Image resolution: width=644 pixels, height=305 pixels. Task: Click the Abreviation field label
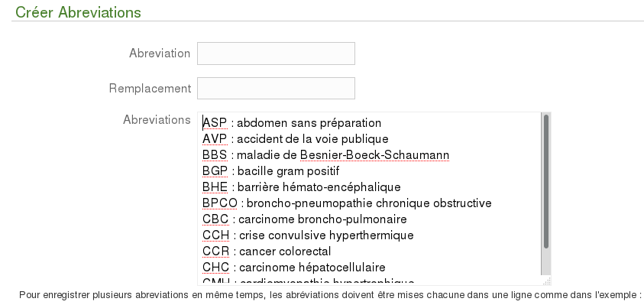(160, 54)
